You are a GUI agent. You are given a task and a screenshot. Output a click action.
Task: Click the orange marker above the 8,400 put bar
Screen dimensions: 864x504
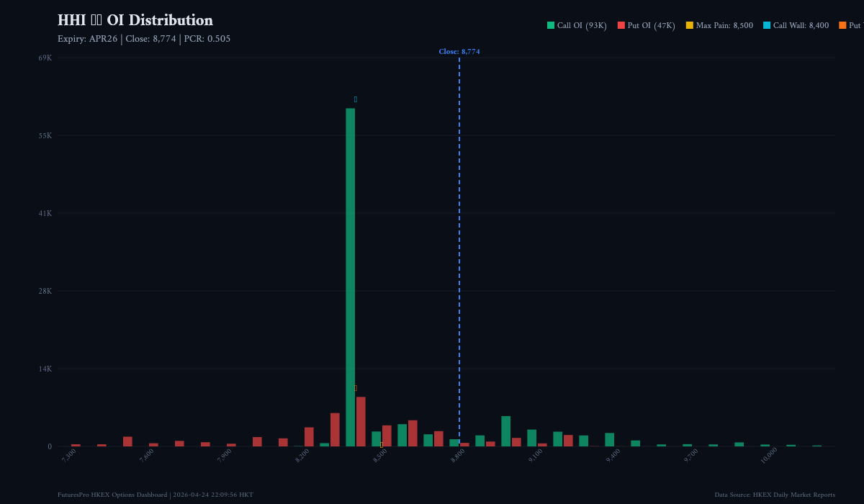[356, 388]
